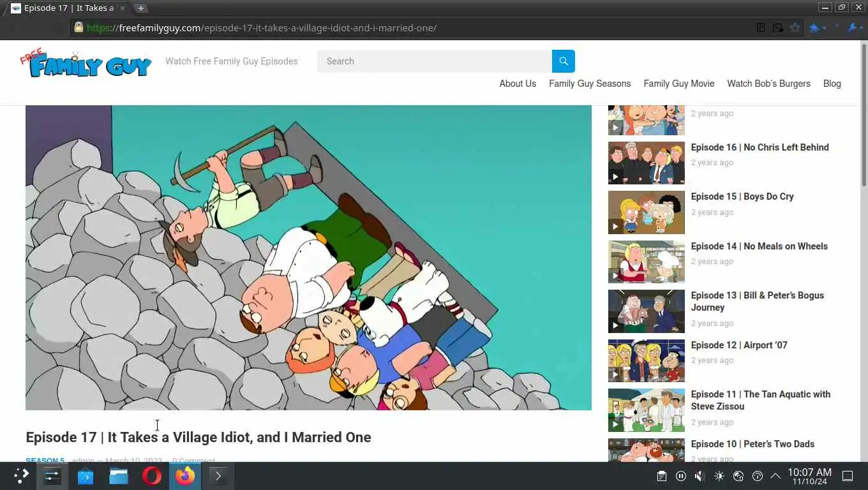
Task: Launch the Discover software store on the taskbar
Action: (86, 476)
